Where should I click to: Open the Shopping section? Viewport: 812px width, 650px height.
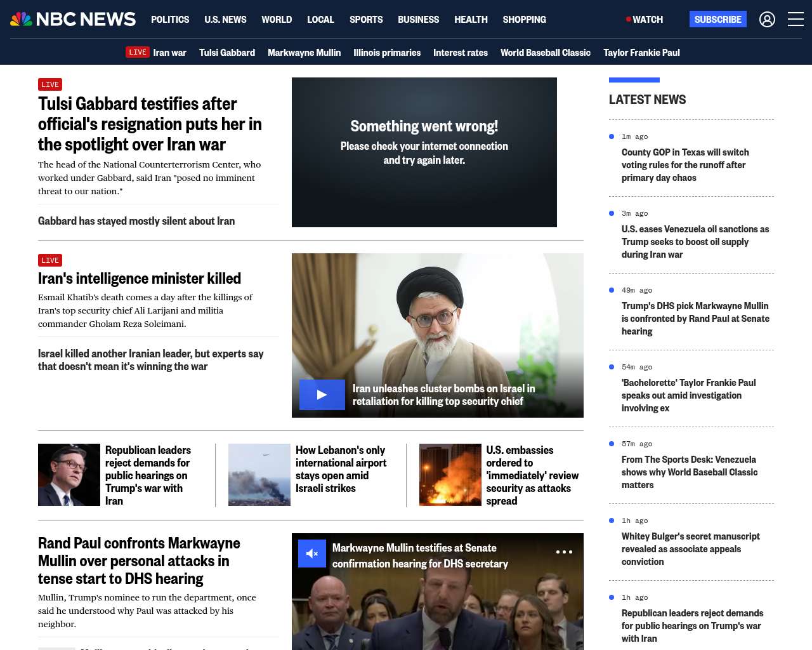pyautogui.click(x=524, y=20)
